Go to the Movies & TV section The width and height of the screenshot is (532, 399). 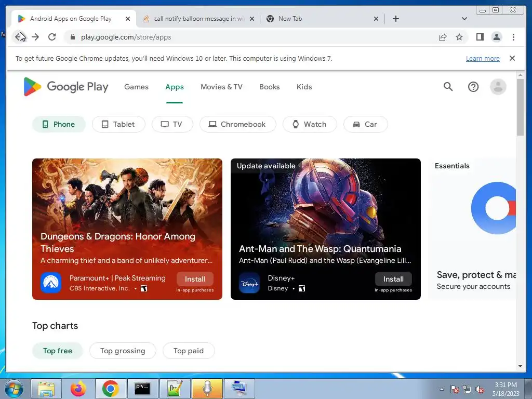(x=221, y=87)
